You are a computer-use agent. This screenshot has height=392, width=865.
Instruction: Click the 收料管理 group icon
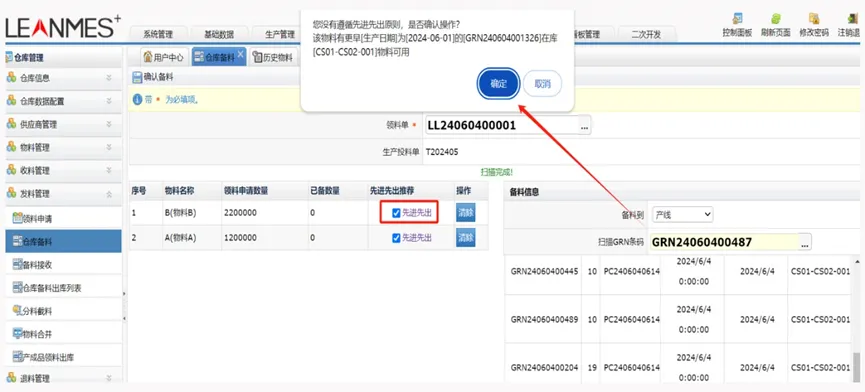click(11, 170)
